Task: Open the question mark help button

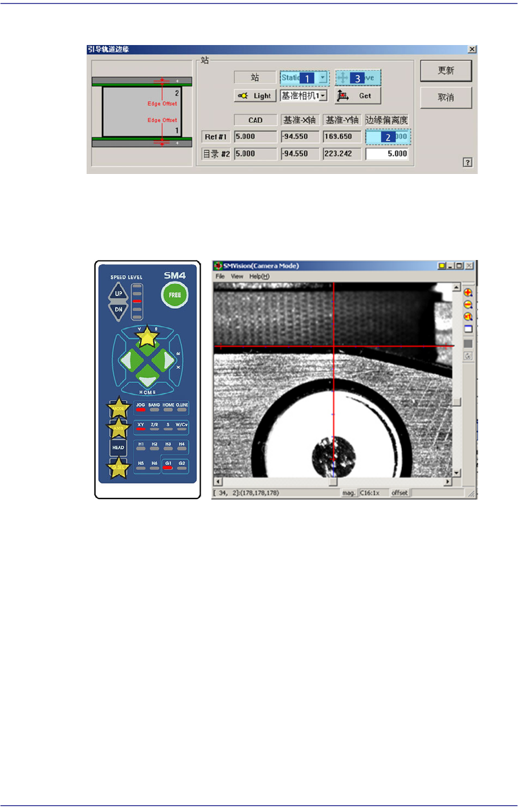Action: (x=467, y=163)
